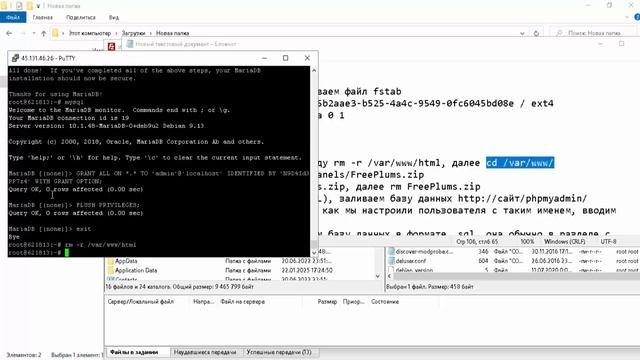Click the AppData folder icon in FileZilla
The width and height of the screenshot is (640, 360).
pyautogui.click(x=110, y=261)
